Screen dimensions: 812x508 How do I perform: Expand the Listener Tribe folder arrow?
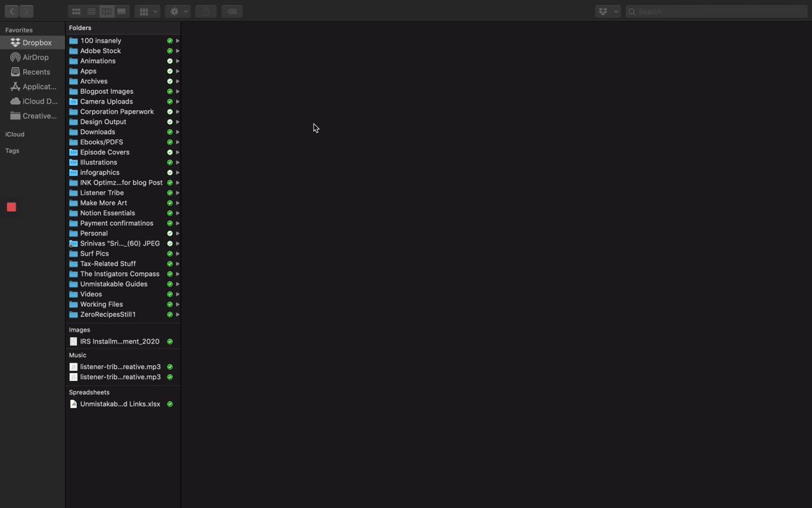(x=178, y=193)
